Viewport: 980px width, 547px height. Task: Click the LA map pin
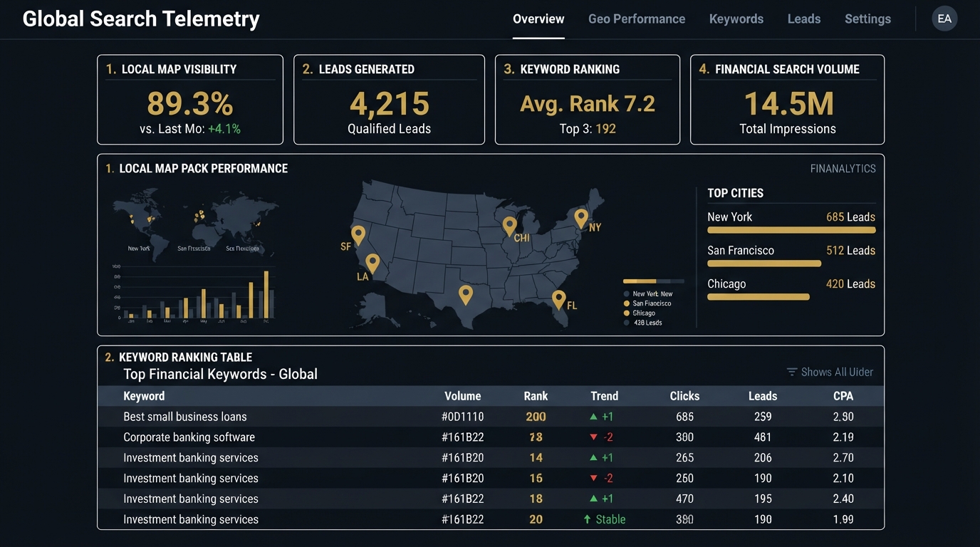[372, 264]
